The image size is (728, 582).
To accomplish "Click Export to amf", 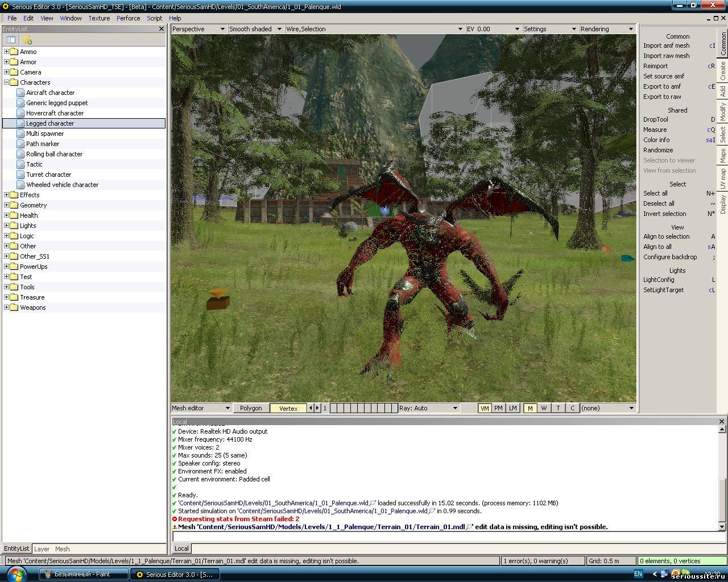I will pyautogui.click(x=662, y=86).
